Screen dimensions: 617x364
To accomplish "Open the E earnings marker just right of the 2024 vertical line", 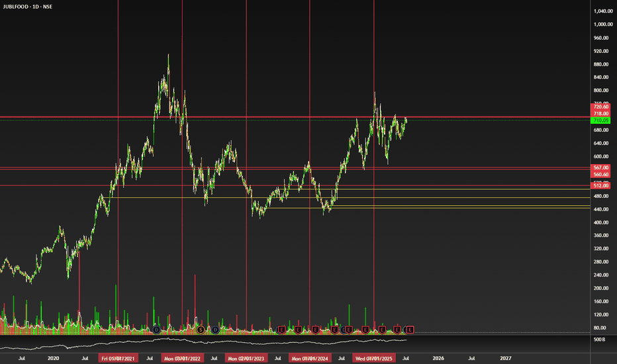I will pyautogui.click(x=315, y=330).
